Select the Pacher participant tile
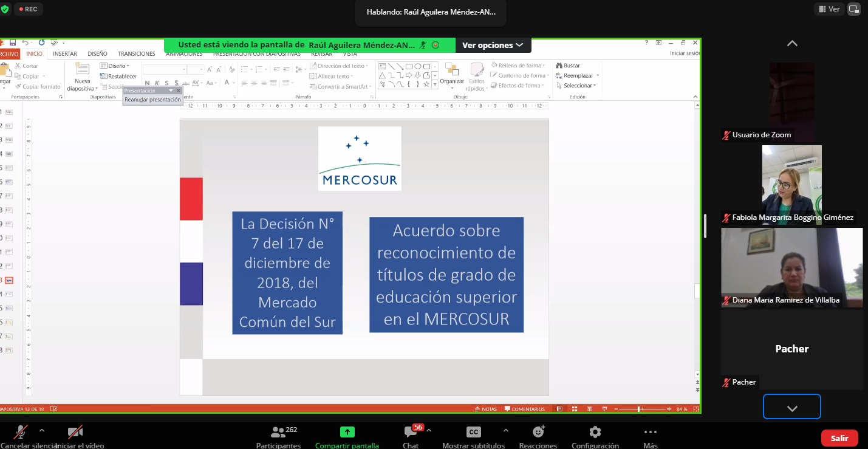This screenshot has height=449, width=868. [791, 349]
